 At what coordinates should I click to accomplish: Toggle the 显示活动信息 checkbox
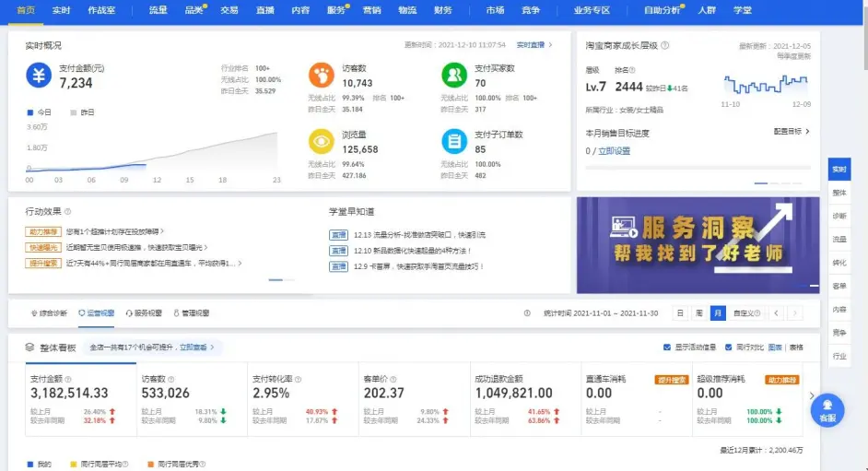point(667,347)
